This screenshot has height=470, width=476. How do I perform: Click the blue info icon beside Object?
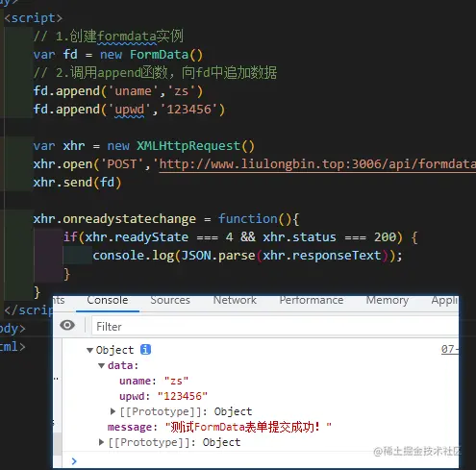tap(145, 350)
